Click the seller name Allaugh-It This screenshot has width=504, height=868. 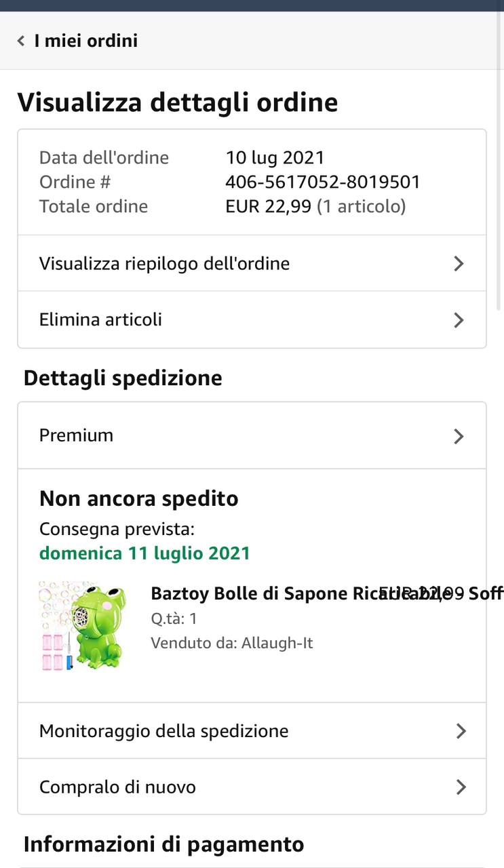coord(277,643)
